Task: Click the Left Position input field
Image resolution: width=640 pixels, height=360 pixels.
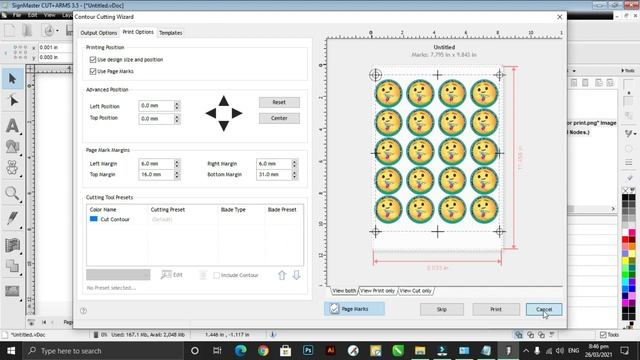Action: pyautogui.click(x=156, y=106)
